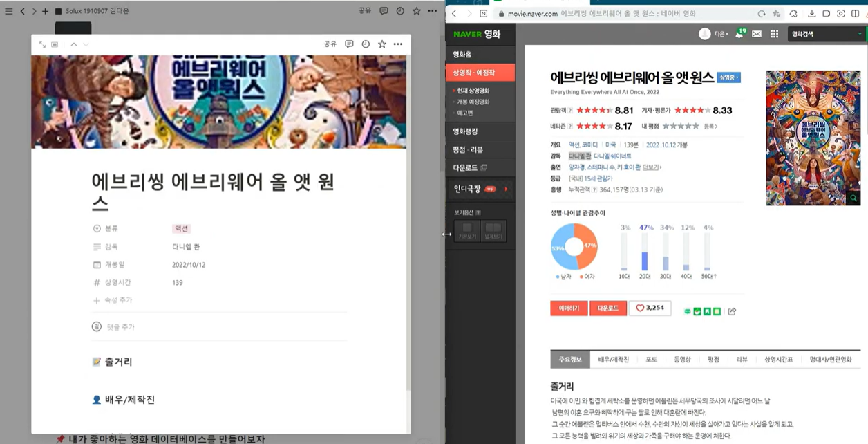The image size is (868, 444).
Task: Click the browser screen capture icon
Action: point(840,14)
